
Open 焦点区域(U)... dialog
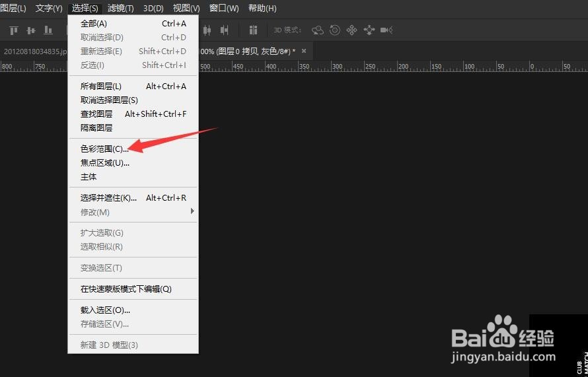(133, 162)
